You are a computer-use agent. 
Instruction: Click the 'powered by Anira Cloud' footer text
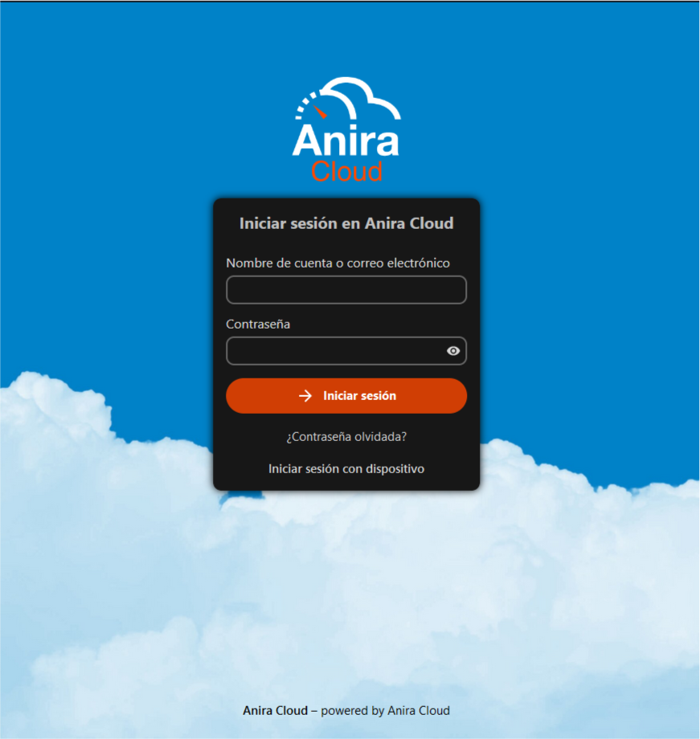386,711
